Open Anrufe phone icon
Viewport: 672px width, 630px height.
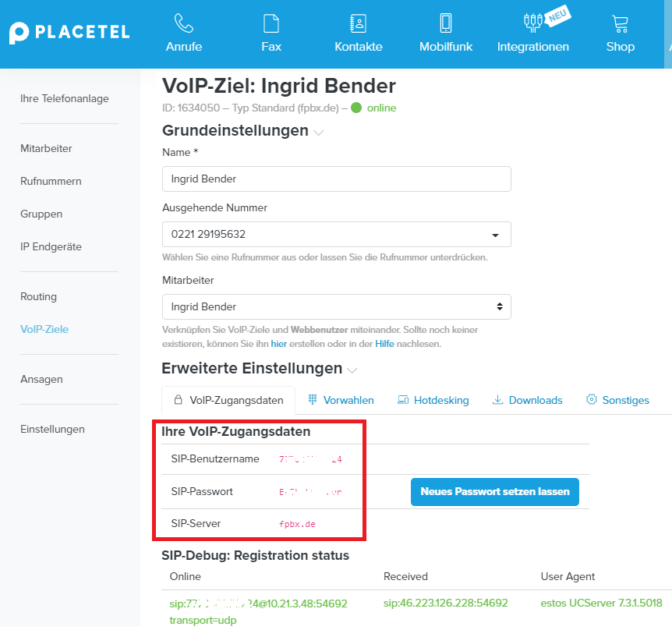(184, 23)
